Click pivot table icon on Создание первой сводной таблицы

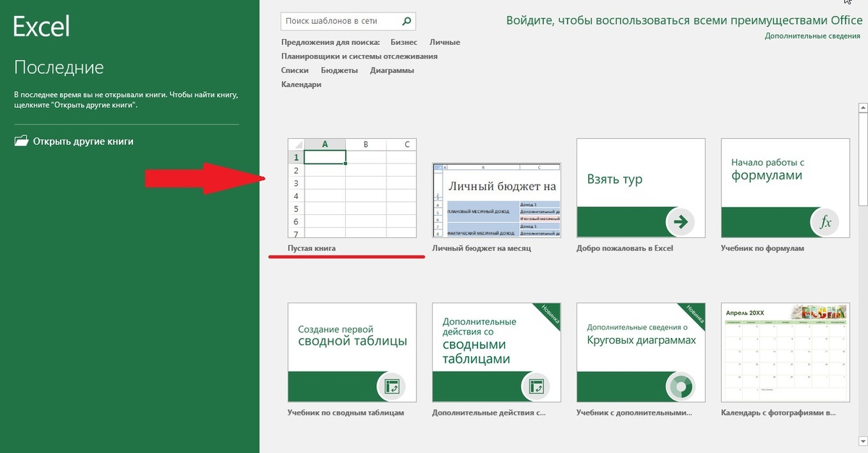tap(391, 386)
